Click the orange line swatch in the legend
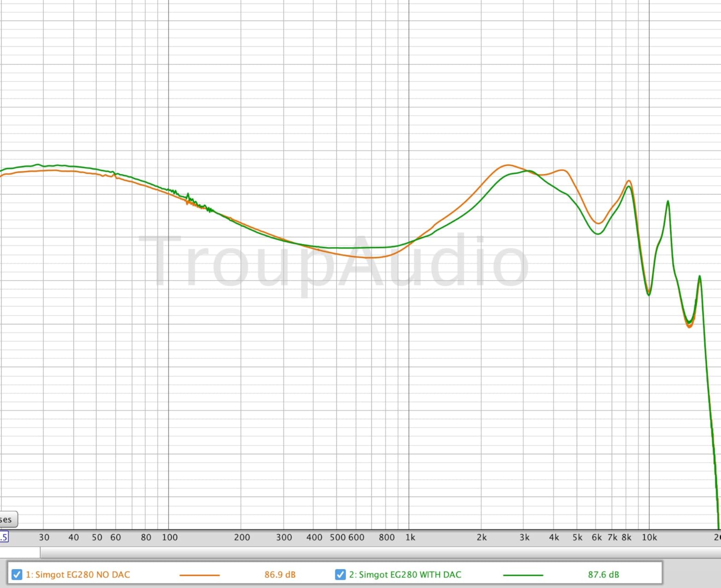Screen dimensions: 721x588 (x=199, y=575)
